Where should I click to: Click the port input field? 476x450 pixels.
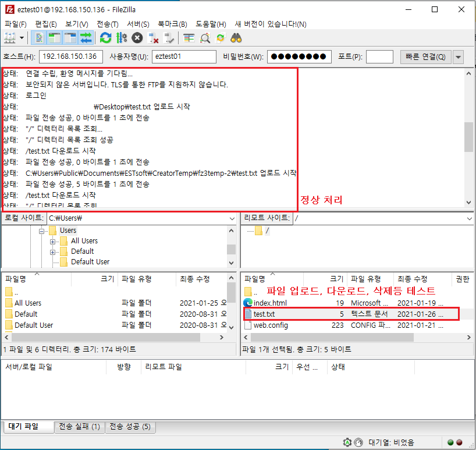click(379, 56)
